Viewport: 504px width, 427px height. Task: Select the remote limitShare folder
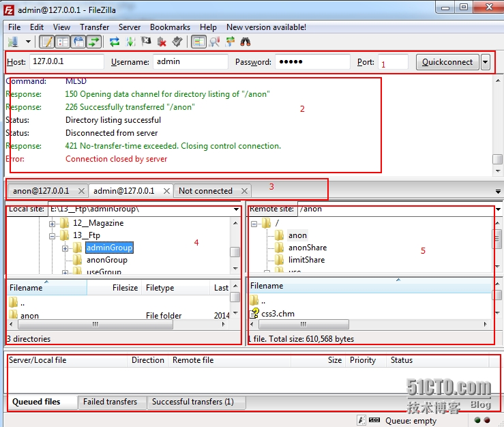(306, 260)
